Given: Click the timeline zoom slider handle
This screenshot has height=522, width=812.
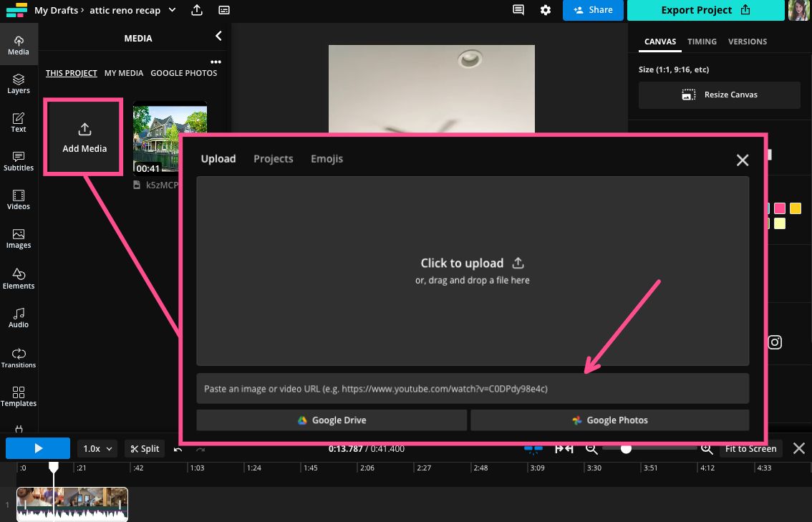Looking at the screenshot, I should coord(626,448).
